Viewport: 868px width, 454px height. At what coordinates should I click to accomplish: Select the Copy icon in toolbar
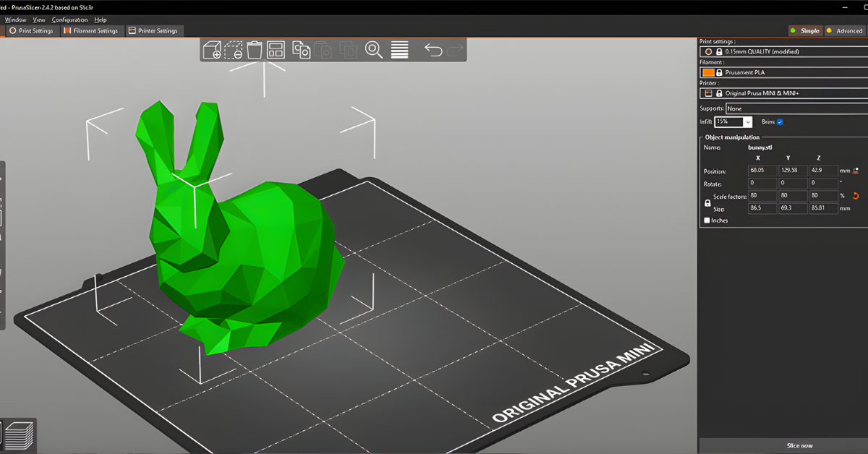299,50
